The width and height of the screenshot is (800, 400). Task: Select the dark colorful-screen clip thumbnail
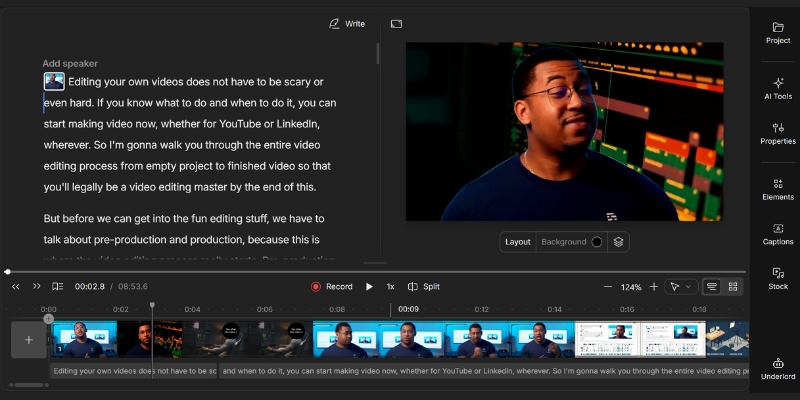coord(150,339)
